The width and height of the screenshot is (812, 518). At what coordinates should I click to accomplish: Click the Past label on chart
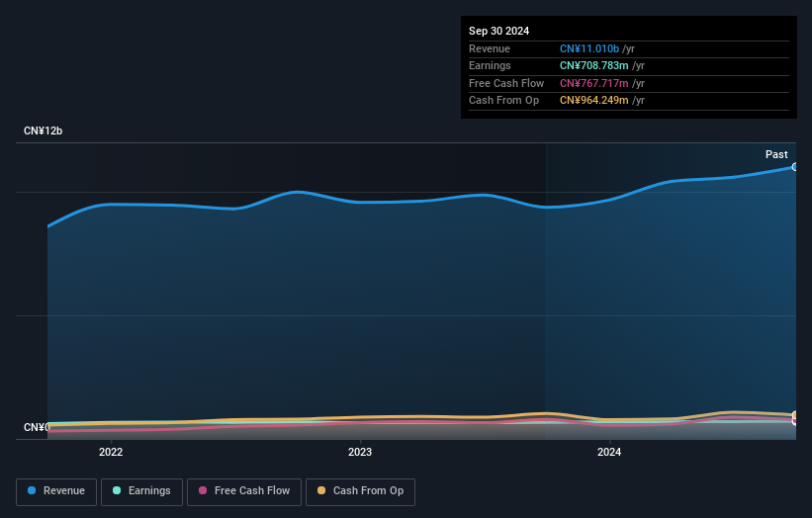(776, 154)
